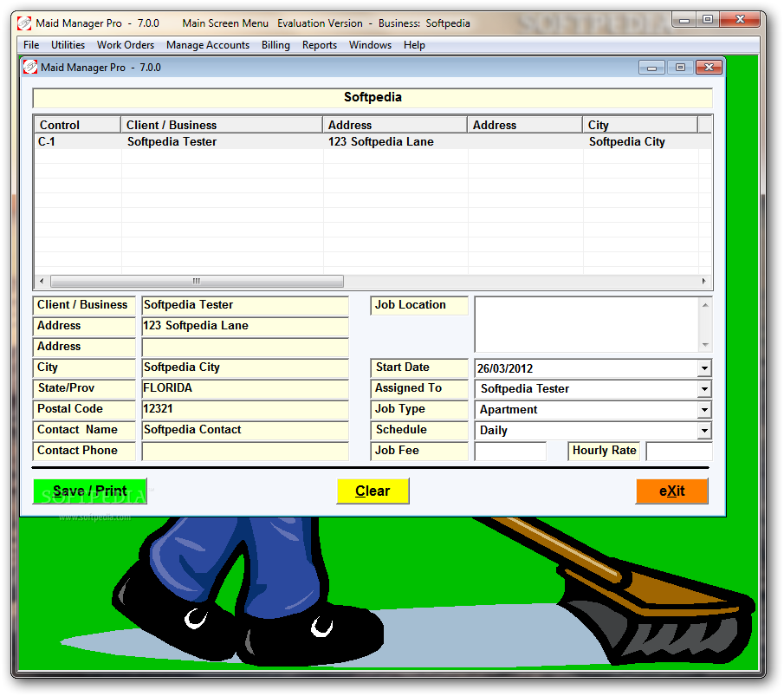The height and width of the screenshot is (696, 784).
Task: Open the Billing menu
Action: [275, 45]
